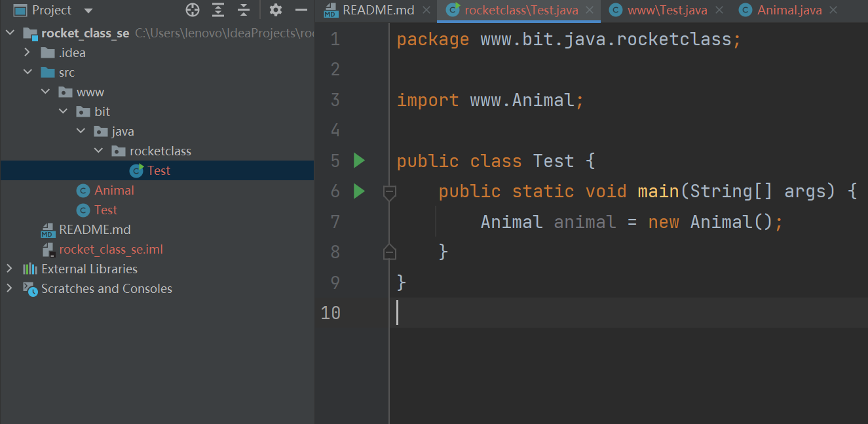Select the Animal class in tree
The width and height of the screenshot is (868, 424).
pos(114,190)
